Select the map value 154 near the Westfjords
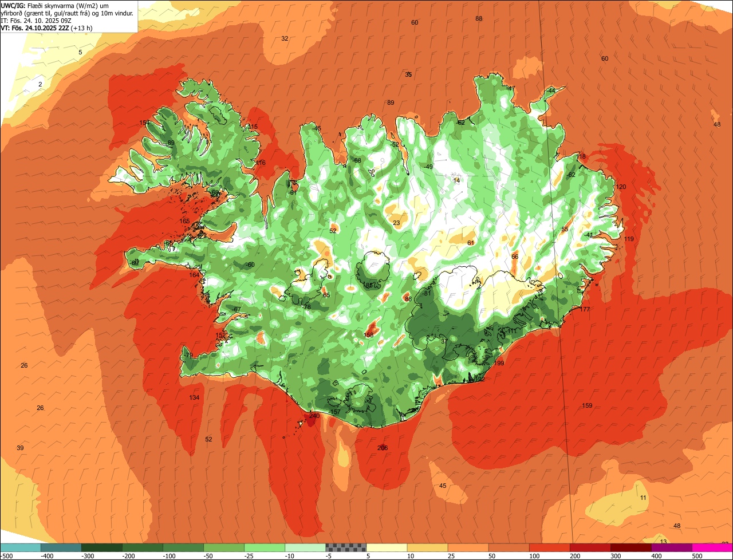The height and width of the screenshot is (560, 733). coord(144,123)
